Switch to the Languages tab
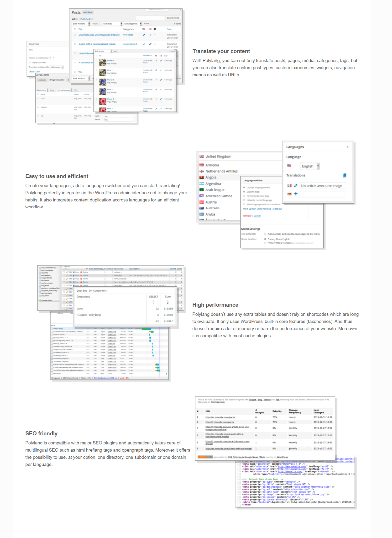This screenshot has height=538, width=392. coord(42,80)
